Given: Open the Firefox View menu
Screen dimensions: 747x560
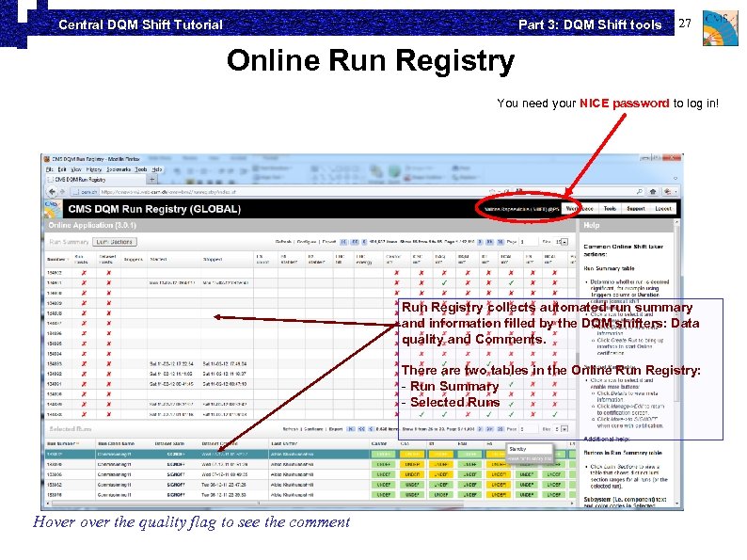Looking at the screenshot, I should click(76, 169).
